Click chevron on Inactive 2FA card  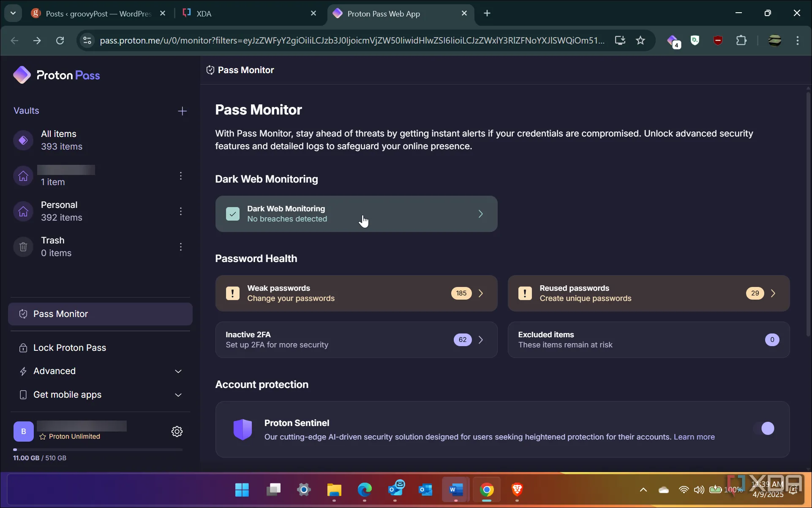pos(480,340)
